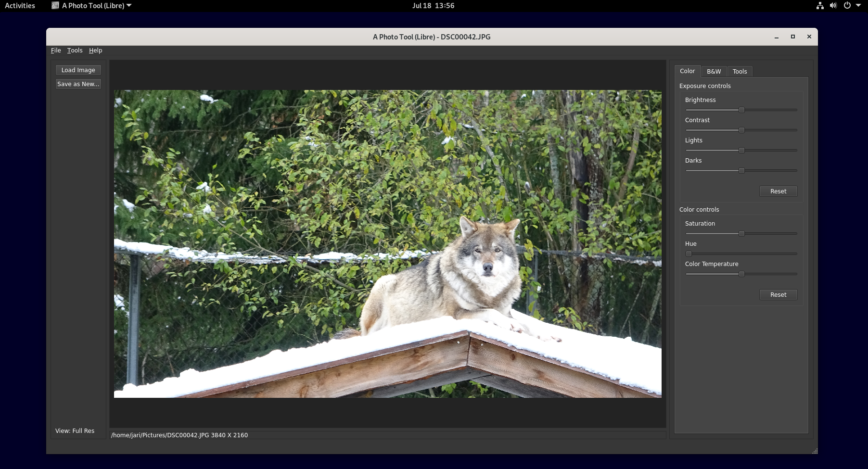This screenshot has width=868, height=469.
Task: Close the A Photo Tool window
Action: pyautogui.click(x=809, y=37)
